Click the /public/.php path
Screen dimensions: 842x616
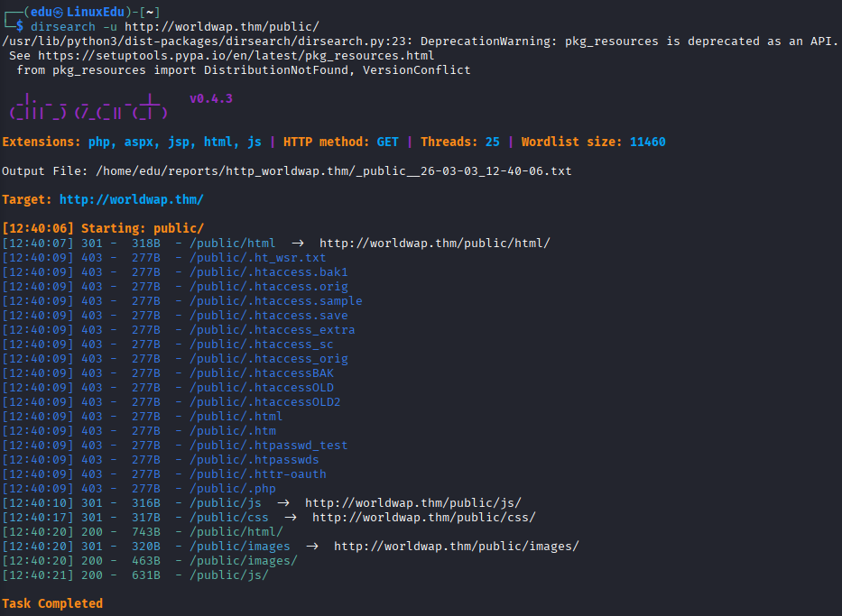[233, 489]
